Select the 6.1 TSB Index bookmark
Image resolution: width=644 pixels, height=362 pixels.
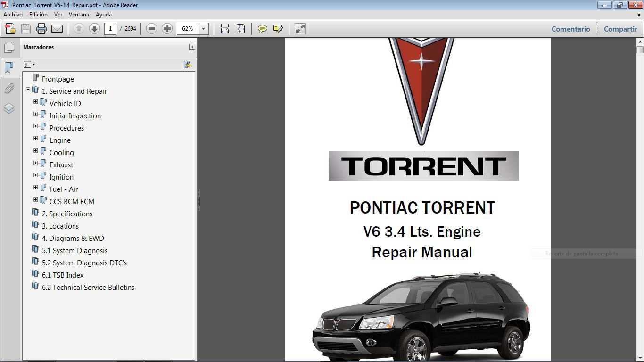63,275
